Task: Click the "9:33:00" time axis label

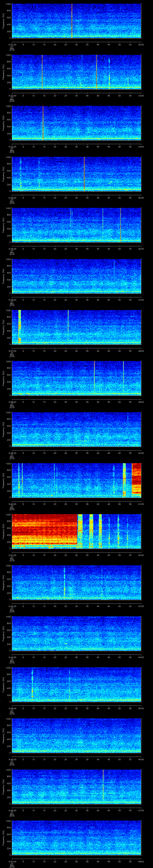Action: pos(12,147)
